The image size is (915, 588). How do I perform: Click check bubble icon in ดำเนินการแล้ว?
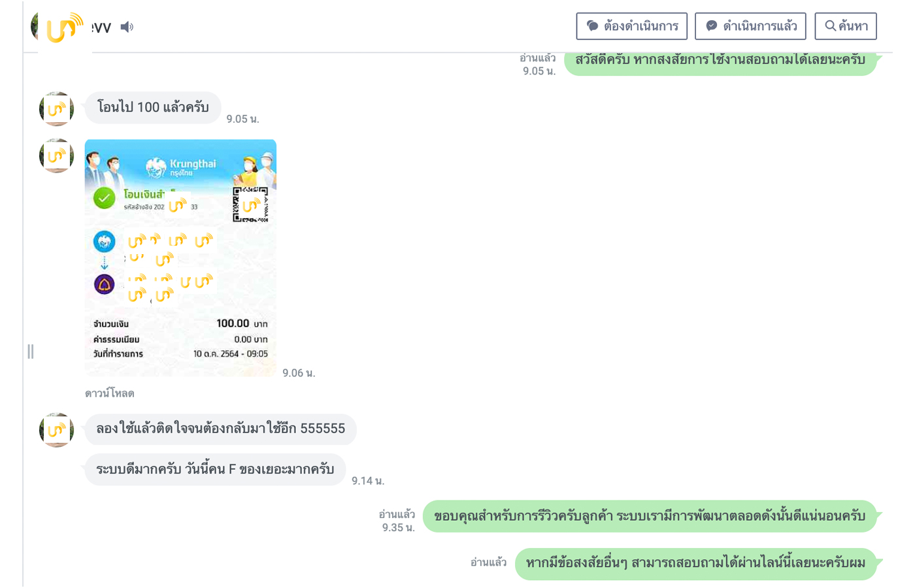[x=711, y=26]
